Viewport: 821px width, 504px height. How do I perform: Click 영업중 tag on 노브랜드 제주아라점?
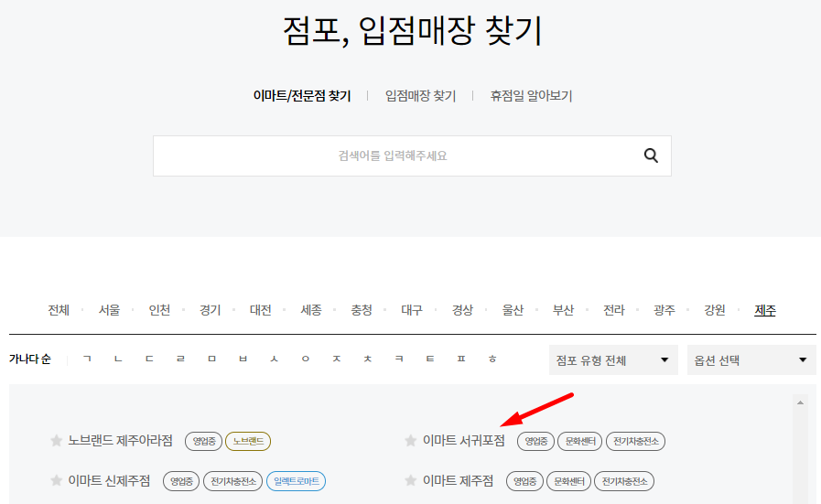point(204,441)
